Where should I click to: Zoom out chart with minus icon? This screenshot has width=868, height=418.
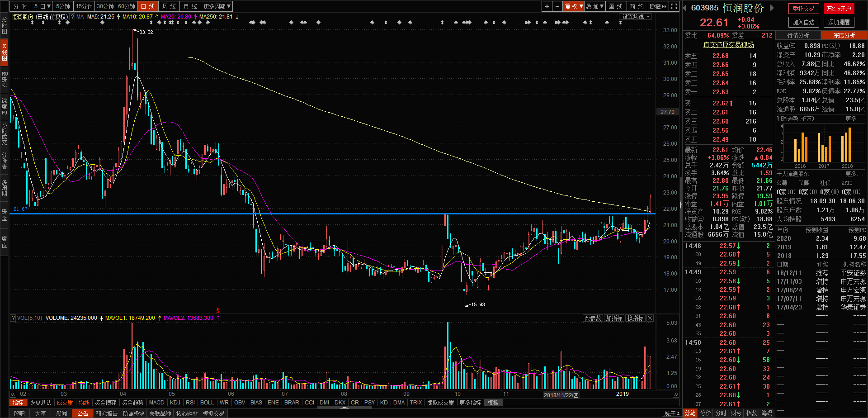tap(557, 6)
